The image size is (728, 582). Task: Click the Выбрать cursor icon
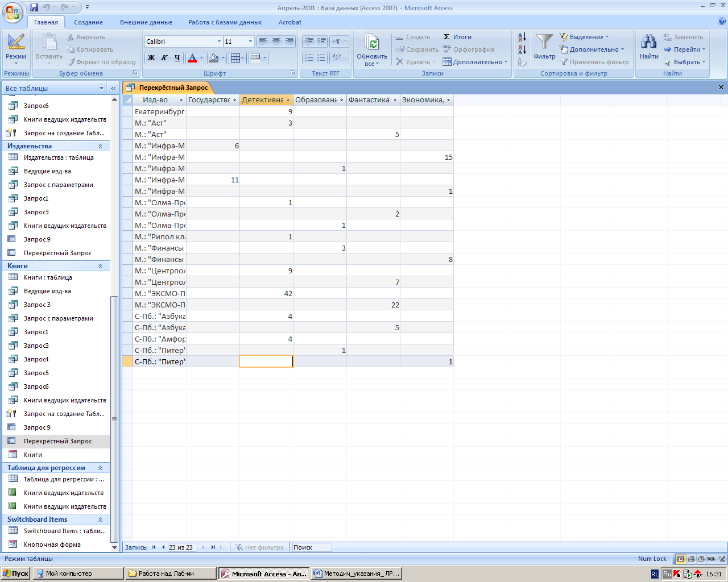point(668,62)
